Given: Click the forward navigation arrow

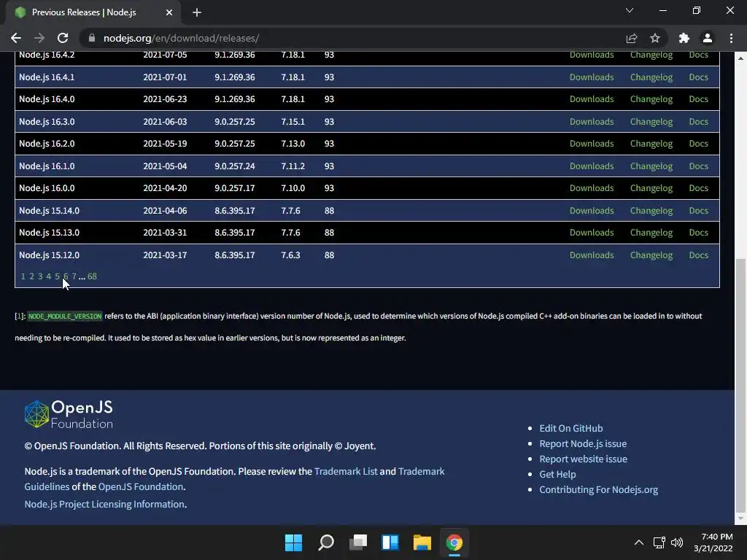Looking at the screenshot, I should click(x=39, y=38).
